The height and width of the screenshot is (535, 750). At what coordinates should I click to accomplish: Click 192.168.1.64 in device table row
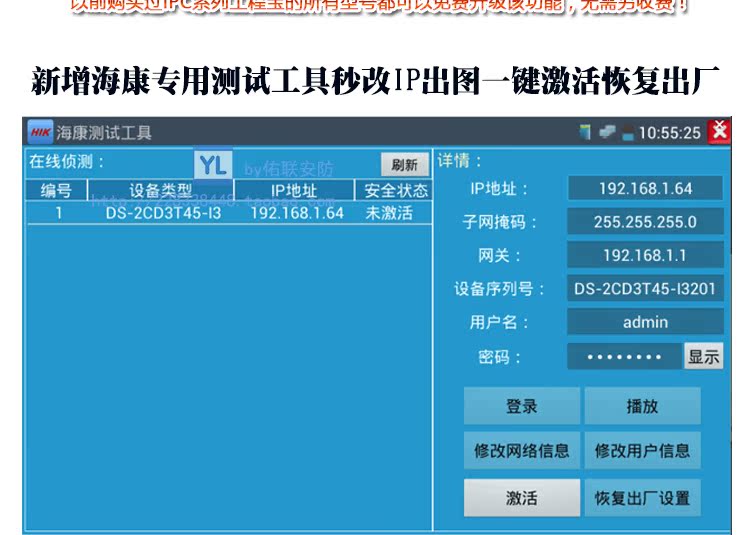tap(297, 213)
